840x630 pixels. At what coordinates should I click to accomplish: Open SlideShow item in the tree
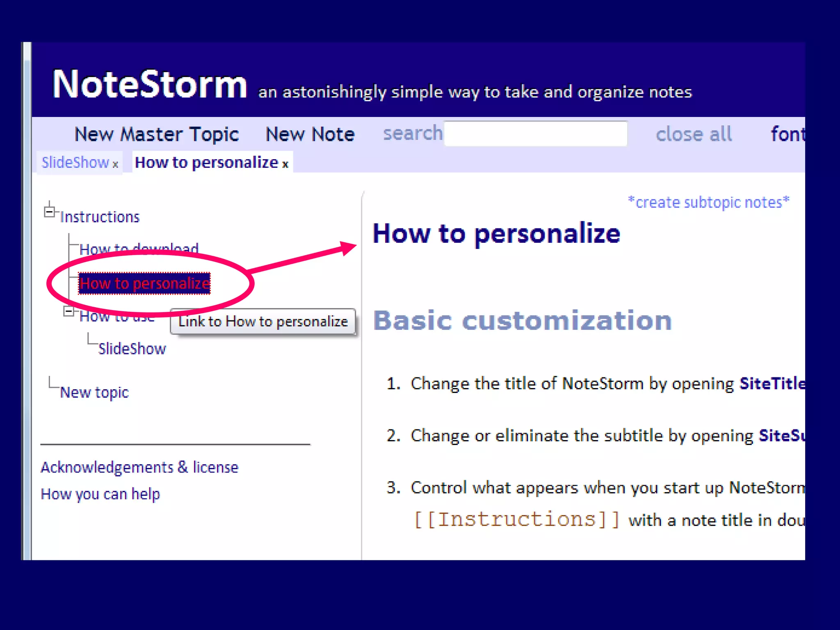pyautogui.click(x=132, y=349)
